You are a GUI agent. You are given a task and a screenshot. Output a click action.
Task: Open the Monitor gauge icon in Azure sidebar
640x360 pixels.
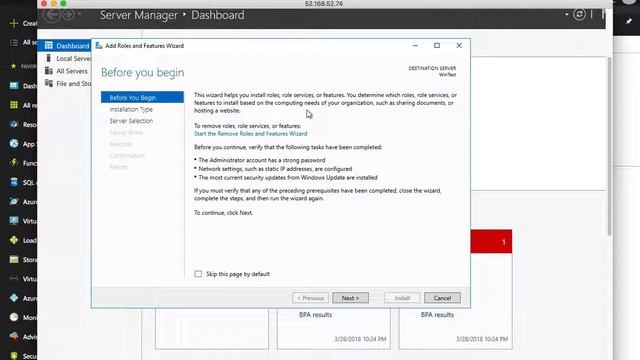(x=14, y=317)
